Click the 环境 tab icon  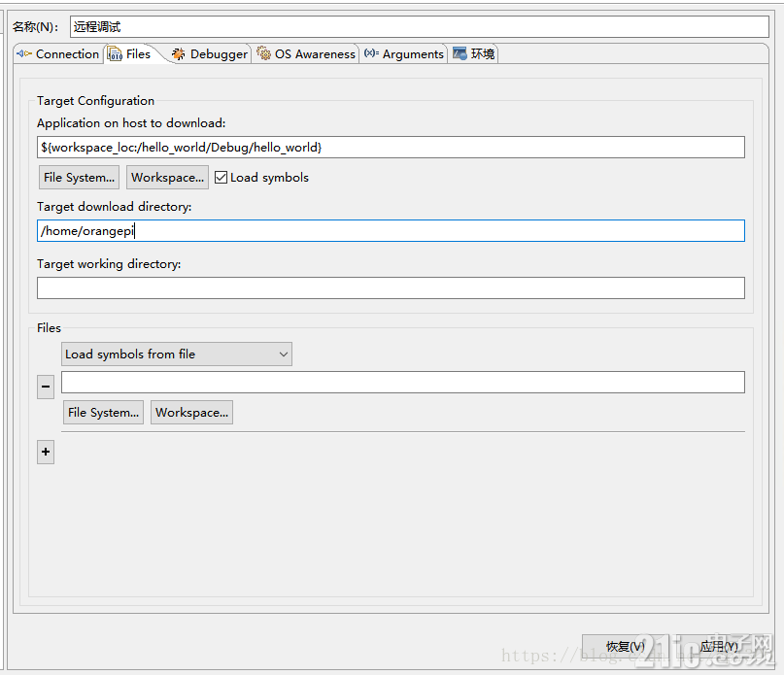[x=460, y=53]
